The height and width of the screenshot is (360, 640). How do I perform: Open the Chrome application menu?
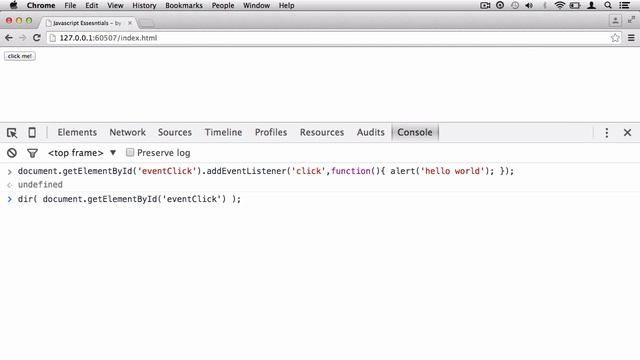click(41, 5)
